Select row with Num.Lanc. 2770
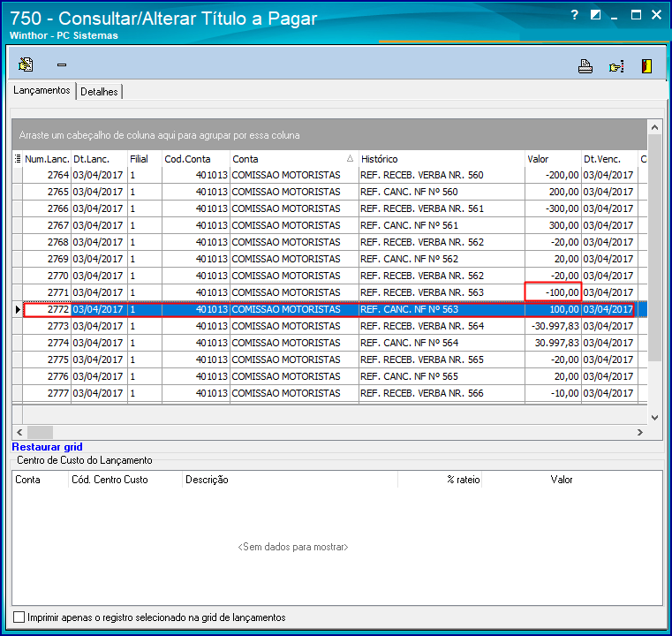Screen dimensions: 672x636 point(330,276)
